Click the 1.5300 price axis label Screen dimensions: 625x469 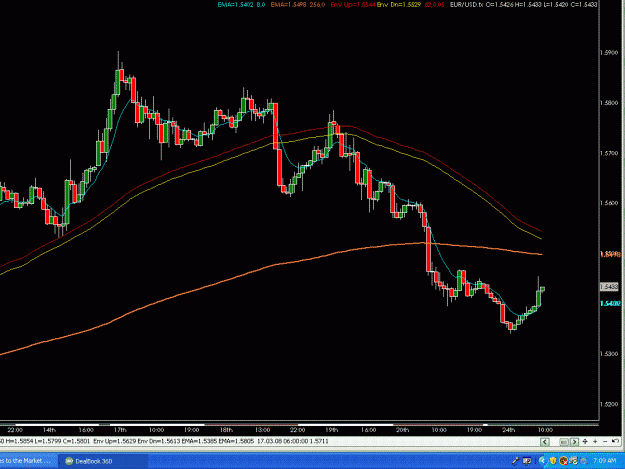(x=609, y=353)
